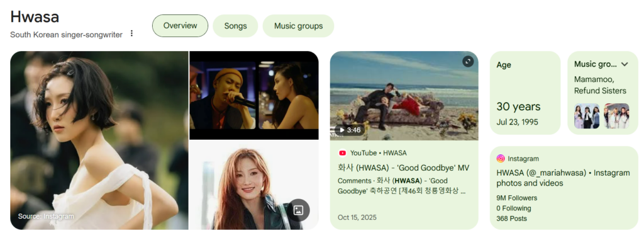The image size is (644, 240).
Task: Click the Mamamoo, Refund Sisters text
Action: pos(600,85)
